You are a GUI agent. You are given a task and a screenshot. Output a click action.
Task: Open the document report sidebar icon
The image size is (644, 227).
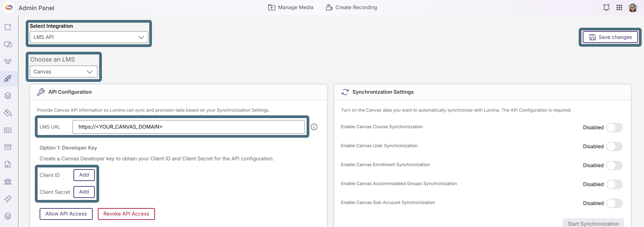click(x=8, y=164)
